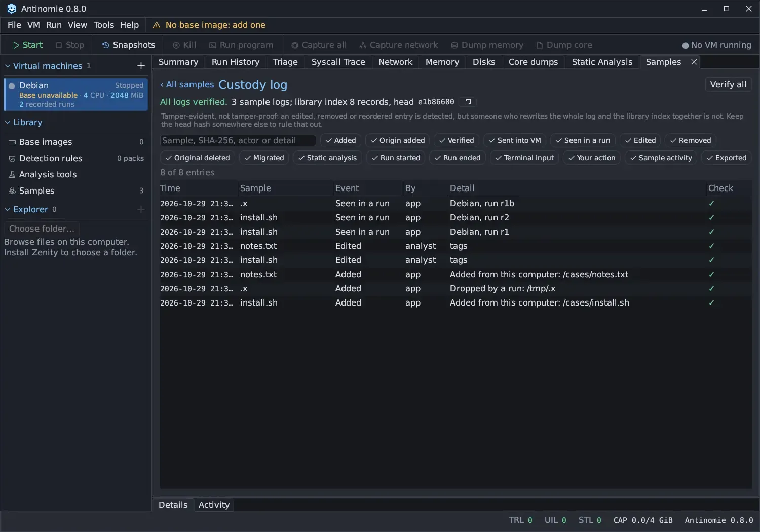Image resolution: width=760 pixels, height=532 pixels.
Task: Collapse the Explorer section
Action: point(8,209)
